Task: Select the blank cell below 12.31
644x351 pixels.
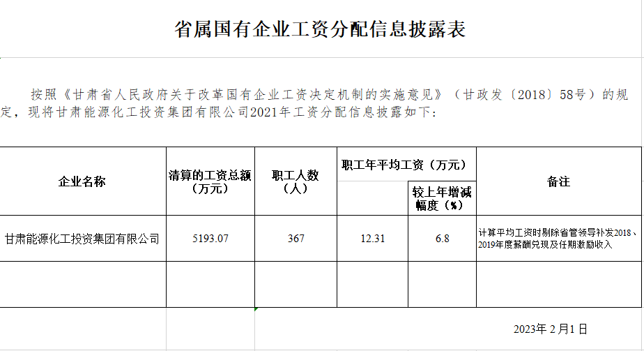Action: 372,284
